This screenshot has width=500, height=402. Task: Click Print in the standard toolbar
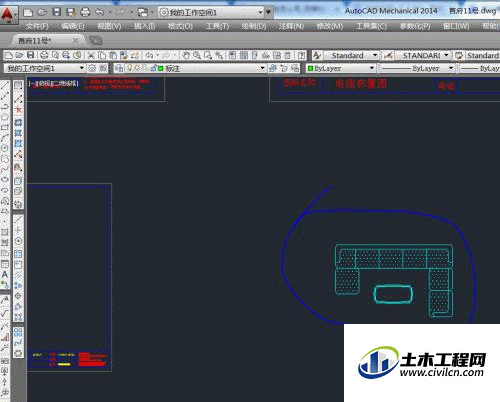(44, 55)
